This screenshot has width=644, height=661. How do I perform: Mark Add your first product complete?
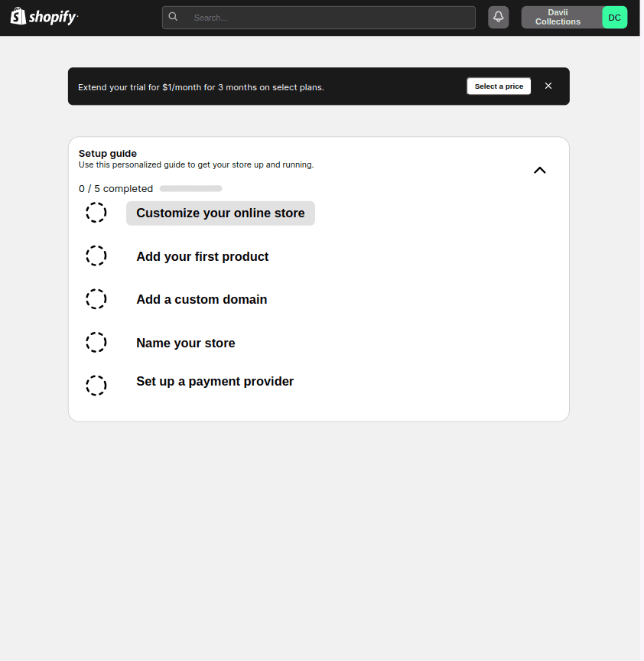[x=96, y=256]
